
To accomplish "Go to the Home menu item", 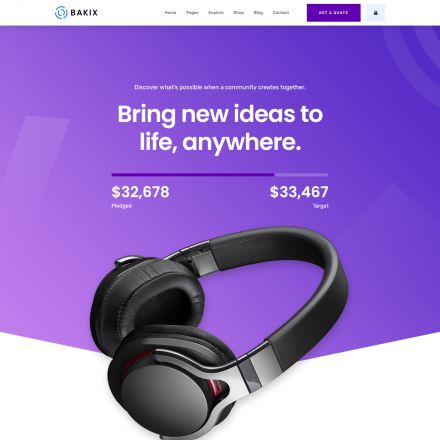I will (170, 13).
